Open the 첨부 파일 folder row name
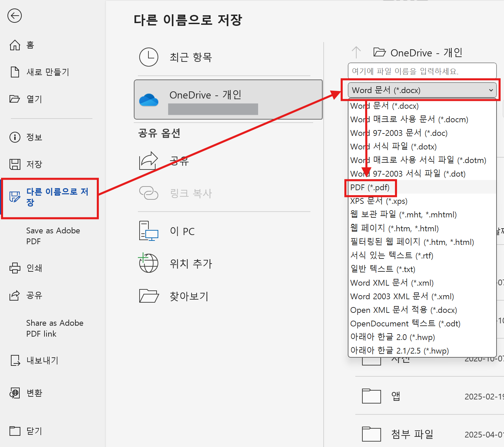 point(412,434)
